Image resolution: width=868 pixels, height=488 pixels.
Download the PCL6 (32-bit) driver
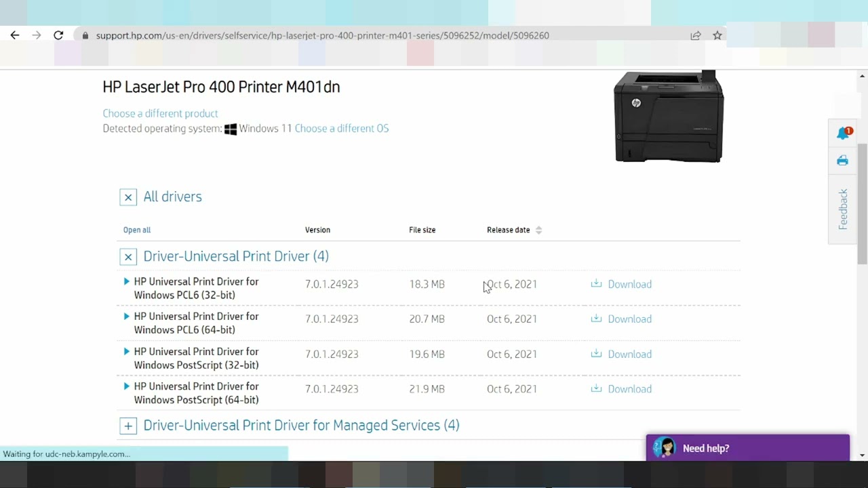pos(629,284)
